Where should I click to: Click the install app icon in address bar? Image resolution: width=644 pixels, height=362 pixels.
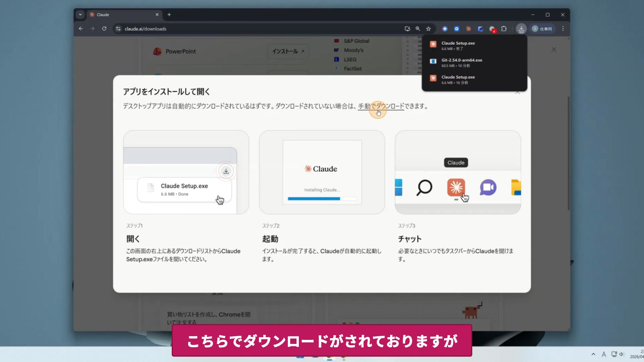pos(408,29)
